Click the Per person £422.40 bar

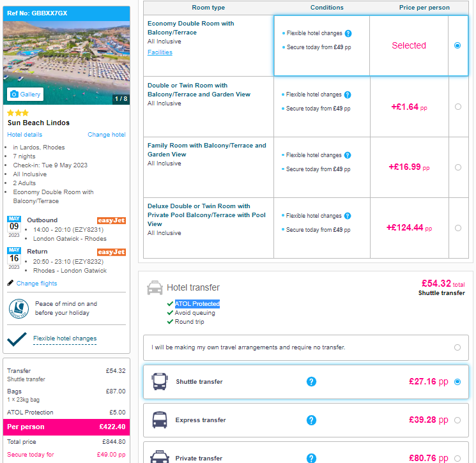(x=66, y=427)
